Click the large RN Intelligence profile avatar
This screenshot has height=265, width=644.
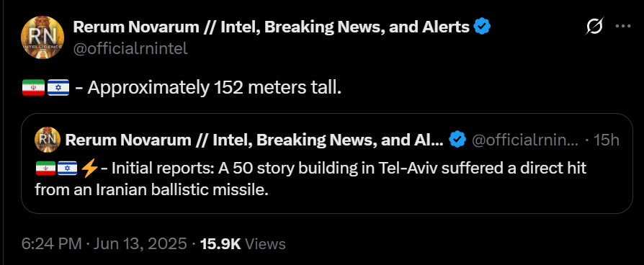coord(43,37)
